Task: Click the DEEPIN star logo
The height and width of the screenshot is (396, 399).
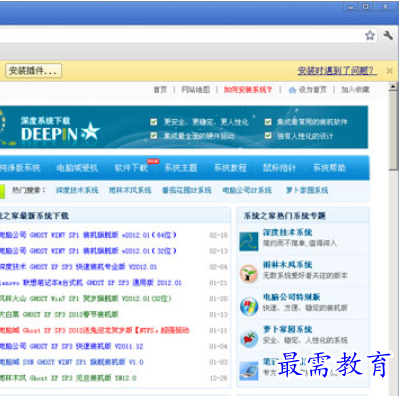Action: click(90, 132)
